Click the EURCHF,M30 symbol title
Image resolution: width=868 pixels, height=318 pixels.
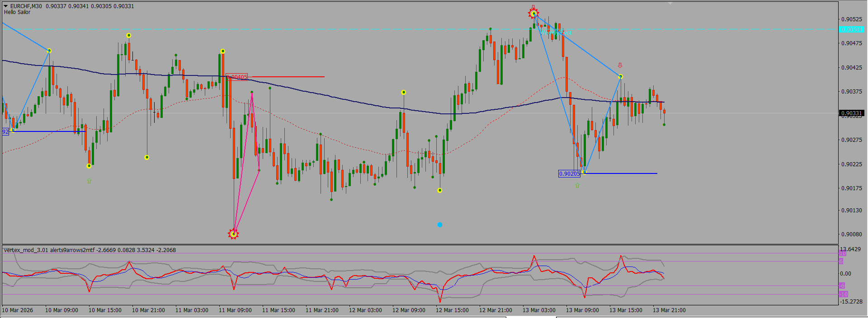[26, 6]
